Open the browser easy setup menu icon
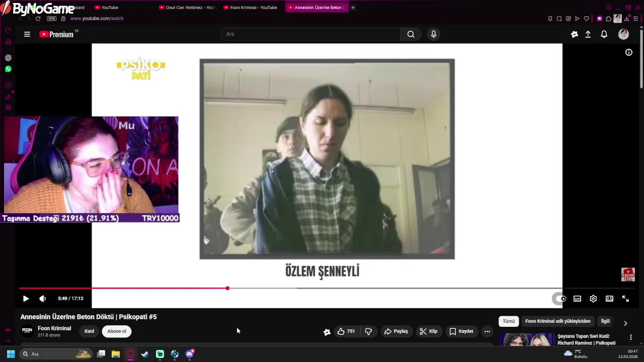 pyautogui.click(x=636, y=19)
